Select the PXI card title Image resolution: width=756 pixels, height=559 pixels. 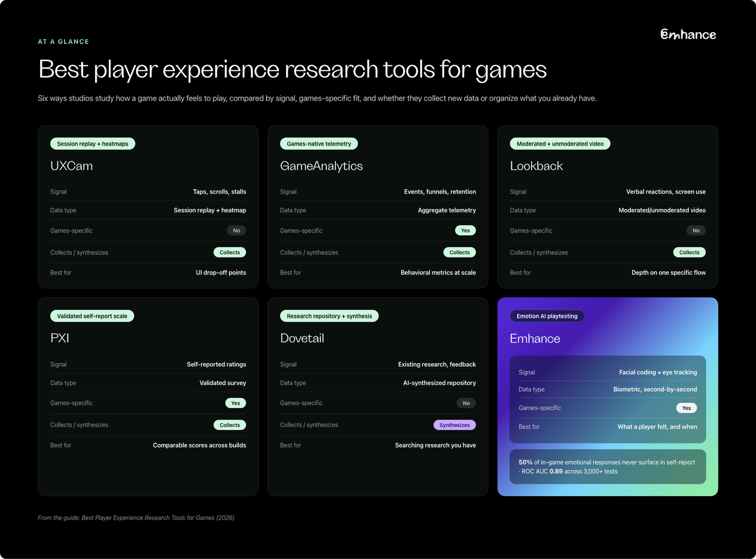[x=60, y=338]
